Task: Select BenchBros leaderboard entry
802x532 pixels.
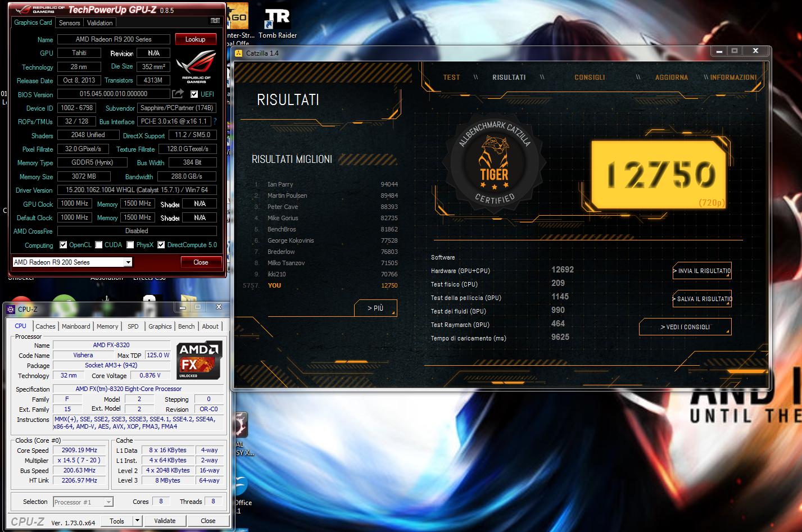Action: click(326, 229)
